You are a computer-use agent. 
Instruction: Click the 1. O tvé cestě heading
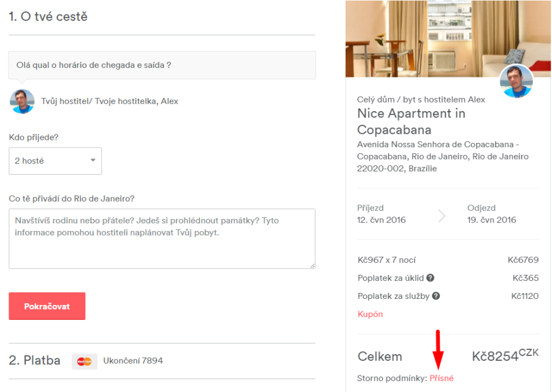pyautogui.click(x=48, y=17)
